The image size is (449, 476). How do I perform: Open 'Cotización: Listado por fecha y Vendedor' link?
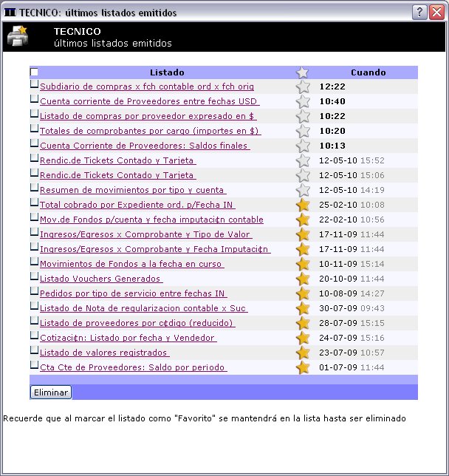[128, 338]
